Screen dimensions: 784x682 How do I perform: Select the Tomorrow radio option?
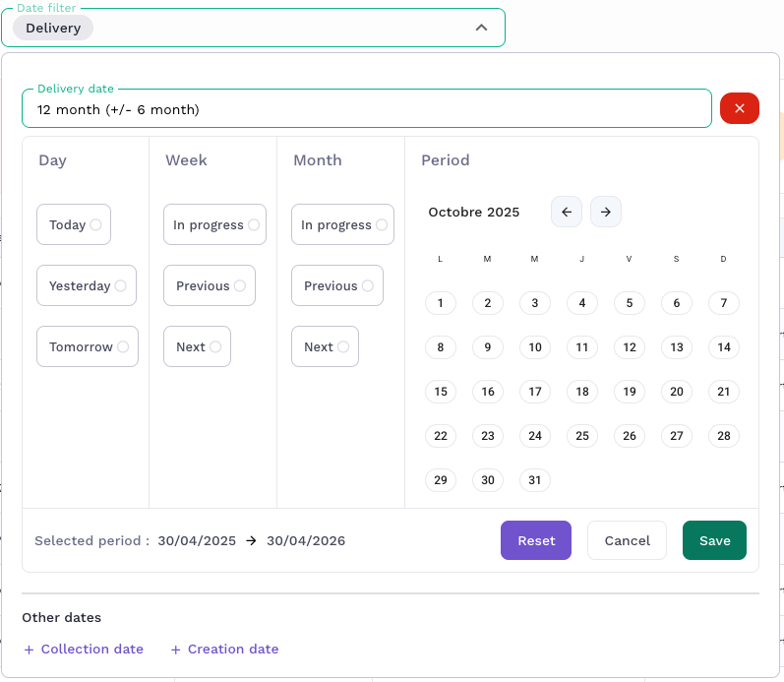point(88,346)
